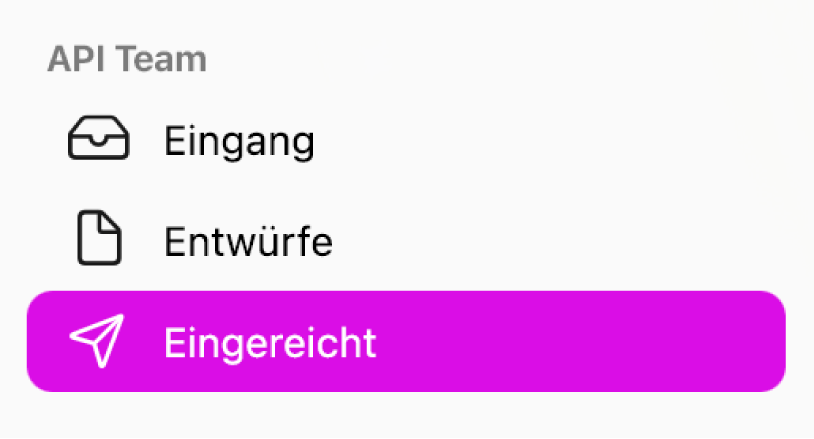Select the send arrow icon in sidebar
814x439 pixels.
pos(97,342)
